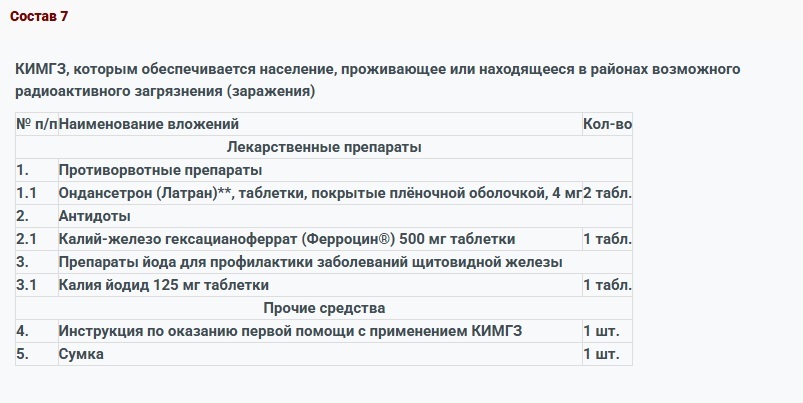Select the 'Сумка' table row
This screenshot has width=803, height=403.
[x=324, y=354]
